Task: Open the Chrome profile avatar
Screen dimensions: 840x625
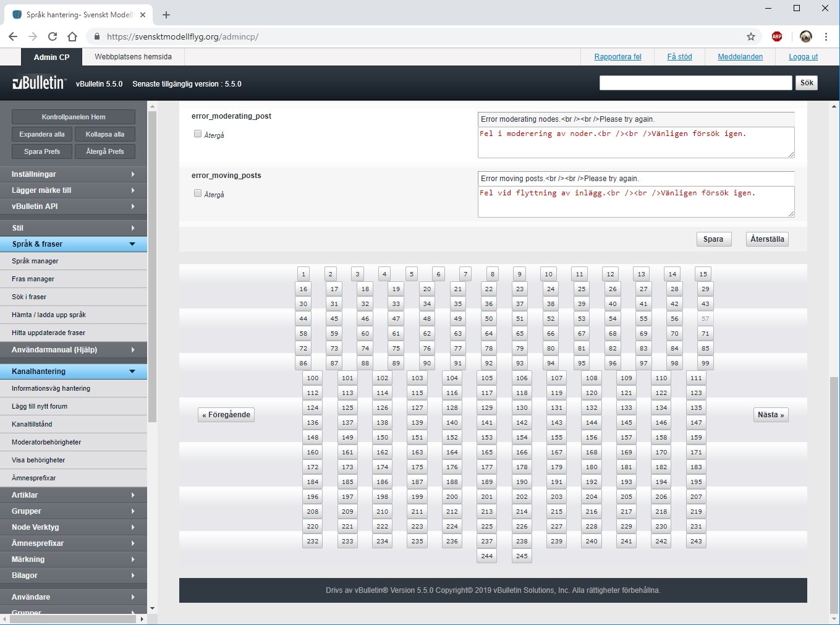Action: click(805, 36)
